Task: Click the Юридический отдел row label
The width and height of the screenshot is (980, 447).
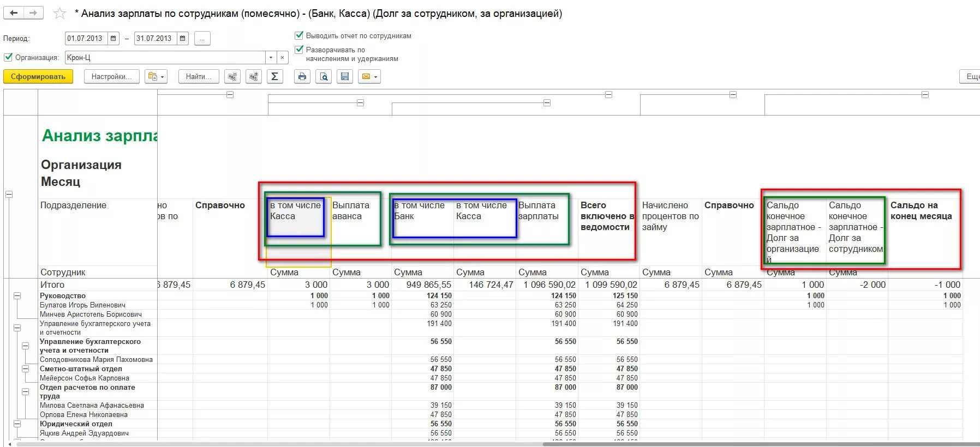Action: 76,424
